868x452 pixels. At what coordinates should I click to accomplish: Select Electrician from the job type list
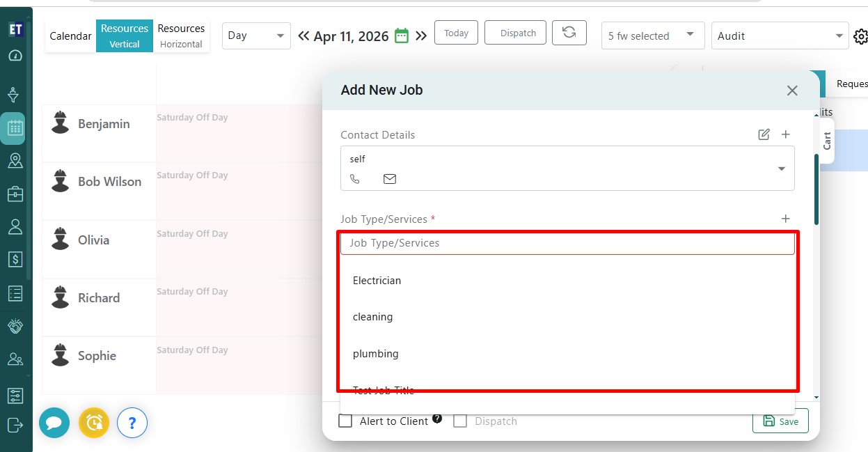point(377,281)
